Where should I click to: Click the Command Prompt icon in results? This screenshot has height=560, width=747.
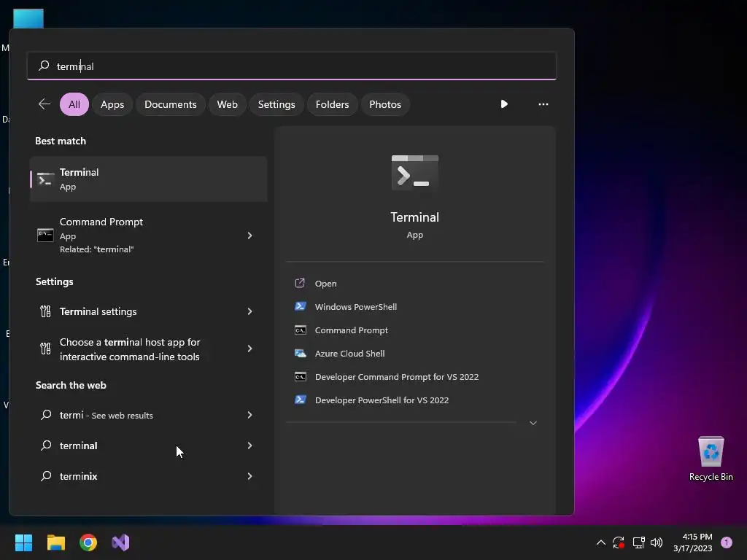(45, 236)
